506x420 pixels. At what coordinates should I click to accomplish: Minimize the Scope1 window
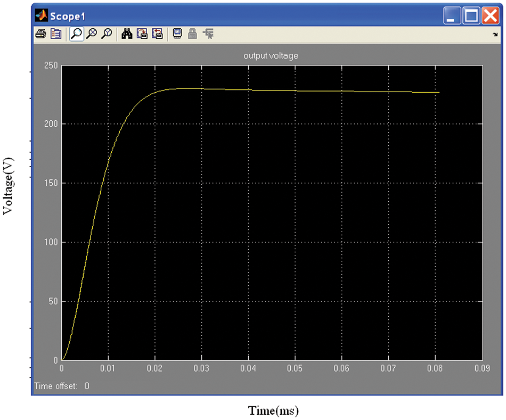453,16
